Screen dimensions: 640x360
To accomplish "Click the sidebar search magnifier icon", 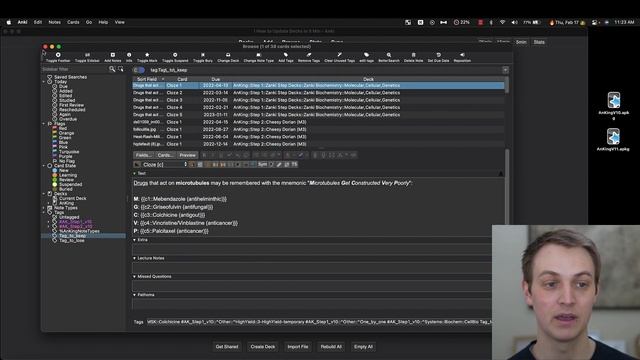I will click(112, 69).
